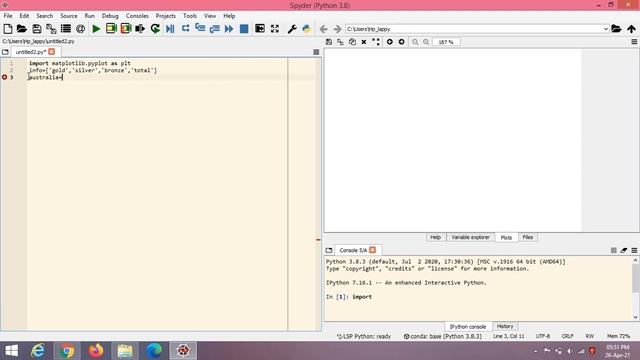
Task: Run current cell toolbar icon
Action: click(x=111, y=29)
